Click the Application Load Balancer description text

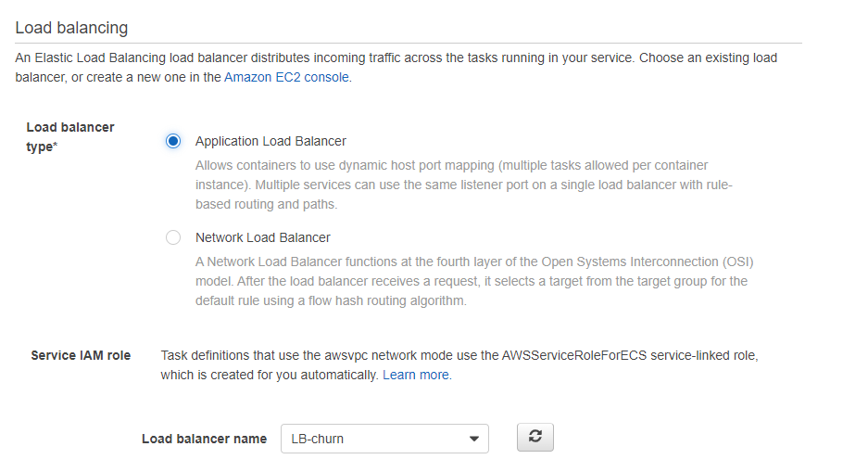point(464,185)
